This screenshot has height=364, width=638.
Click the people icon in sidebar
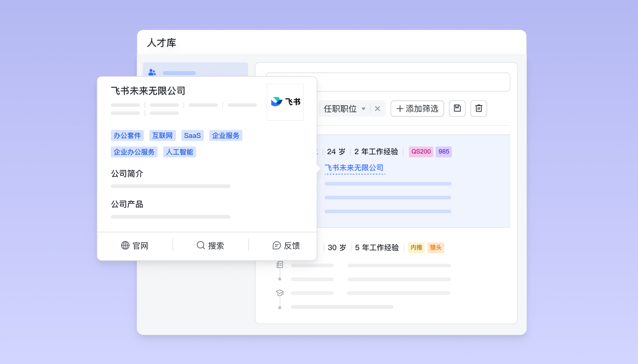(152, 72)
